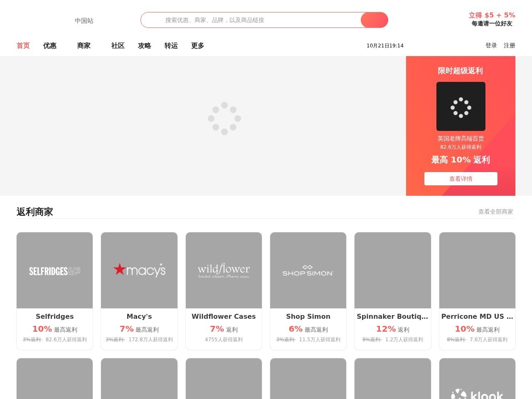Click the 查看详情 button

(461, 179)
